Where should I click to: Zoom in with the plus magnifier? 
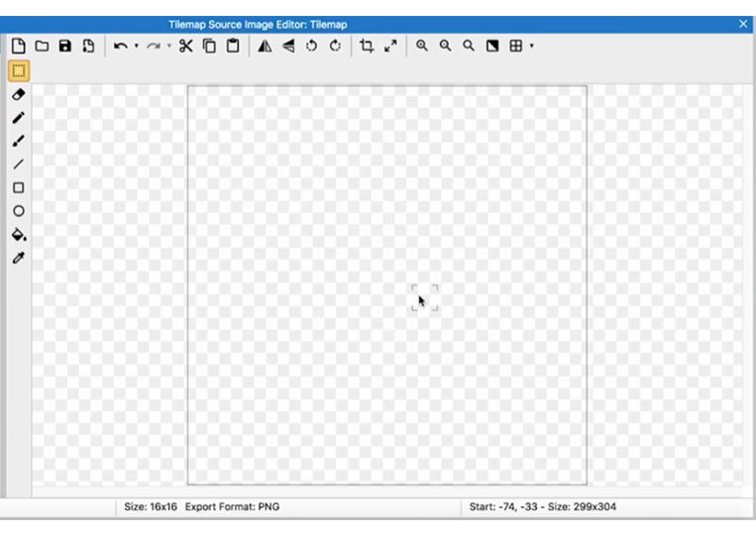[x=422, y=46]
